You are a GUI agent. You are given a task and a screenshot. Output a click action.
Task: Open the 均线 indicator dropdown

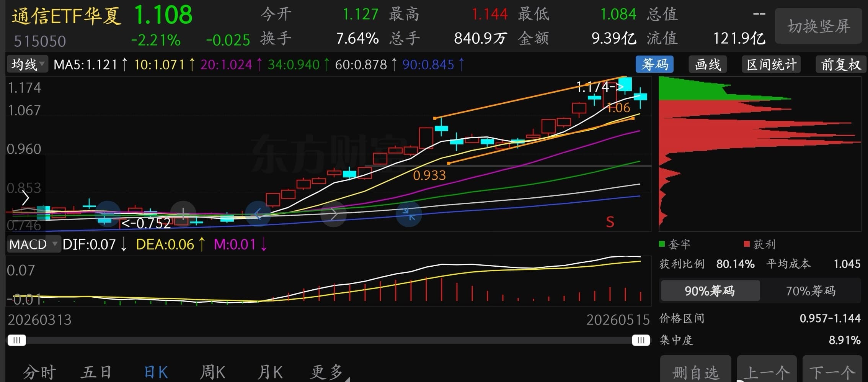[27, 64]
